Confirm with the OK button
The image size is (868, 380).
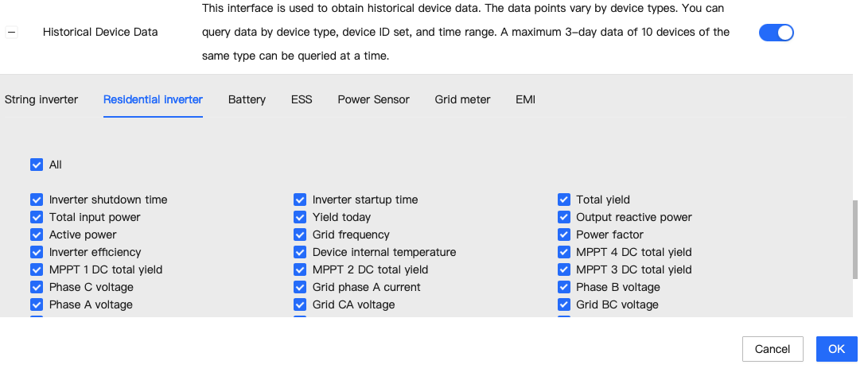pyautogui.click(x=836, y=349)
